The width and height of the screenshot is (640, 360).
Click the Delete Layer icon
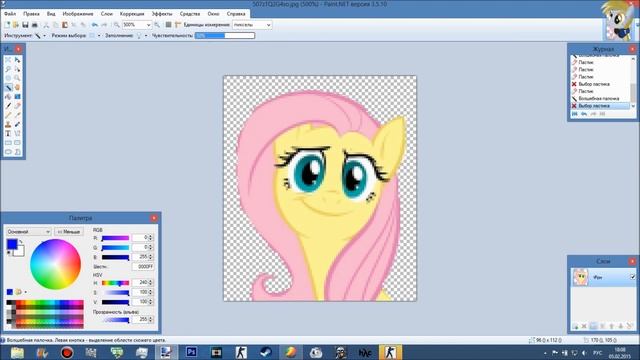tap(584, 326)
